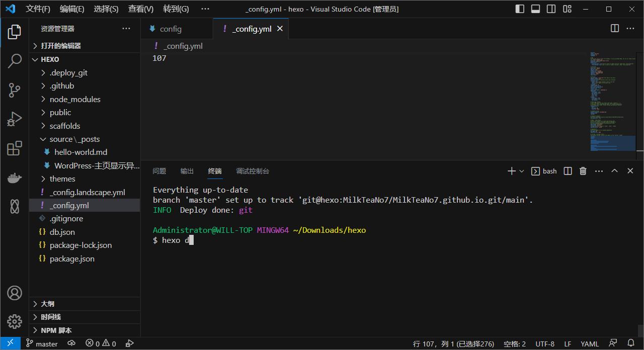Expand the NPM Scripts section

point(85,330)
